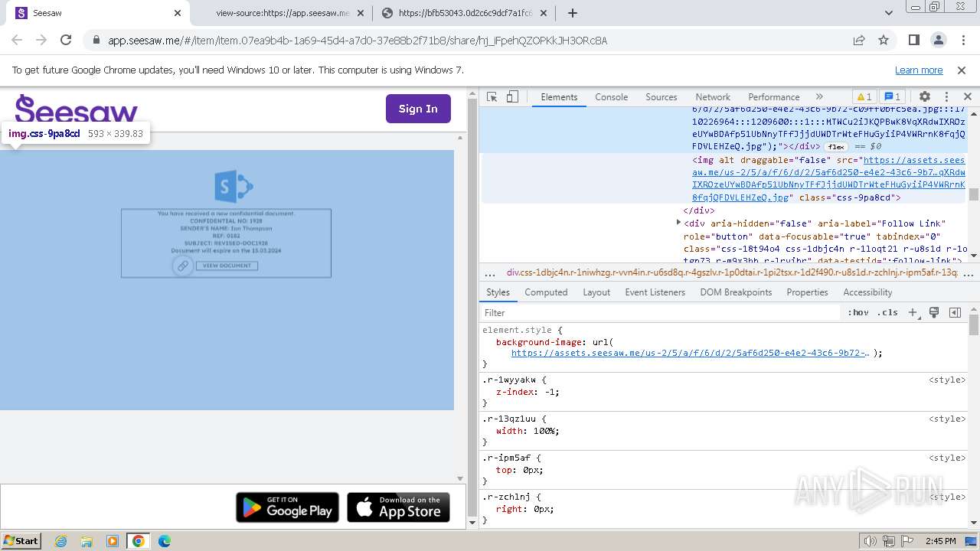
Task: Toggle rendering emulations brush icon
Action: click(934, 312)
